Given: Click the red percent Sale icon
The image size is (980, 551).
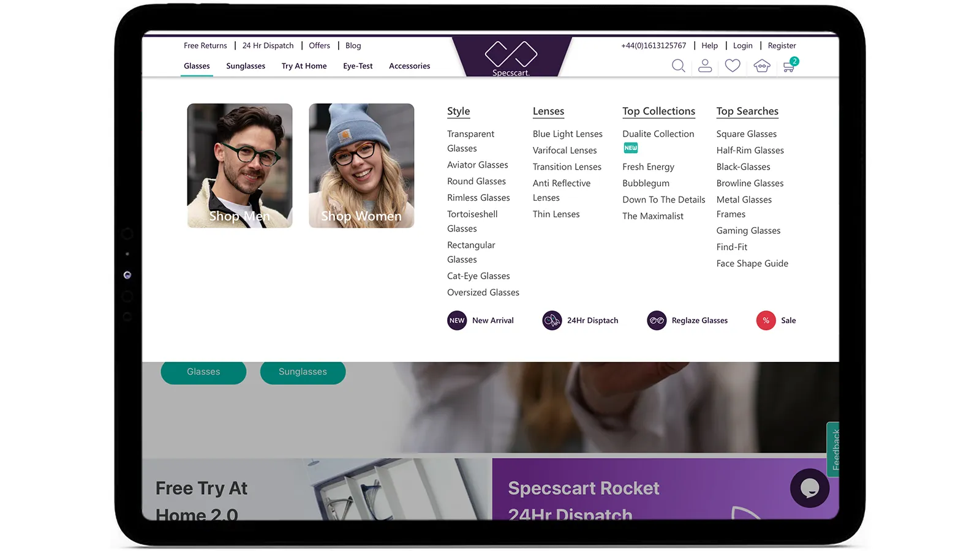Looking at the screenshot, I should [x=766, y=320].
